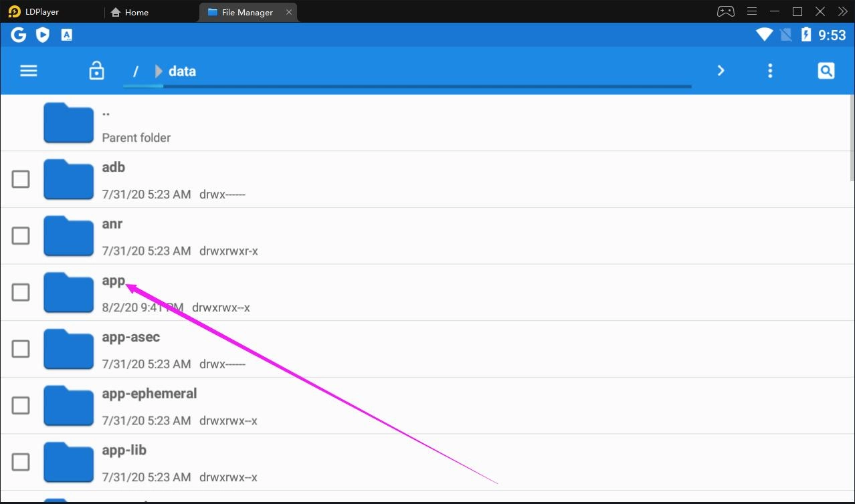Select the anr folder checkbox
The width and height of the screenshot is (855, 504).
click(21, 235)
